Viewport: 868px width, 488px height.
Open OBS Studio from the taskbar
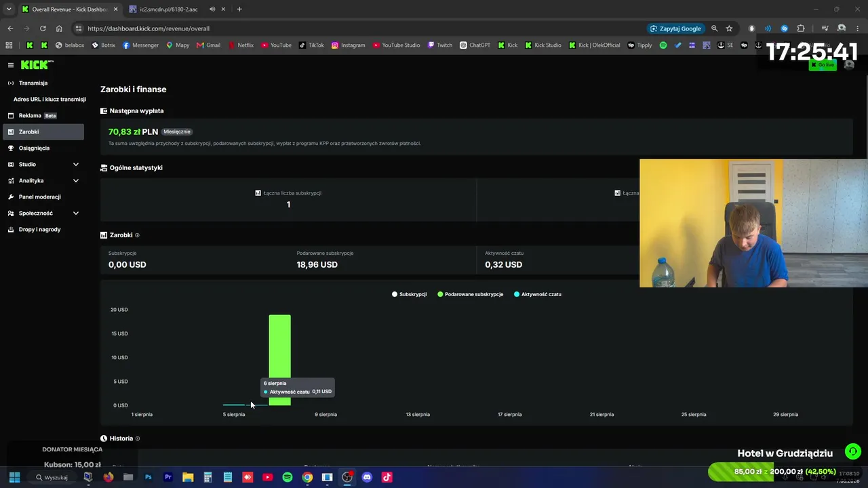pos(347,477)
